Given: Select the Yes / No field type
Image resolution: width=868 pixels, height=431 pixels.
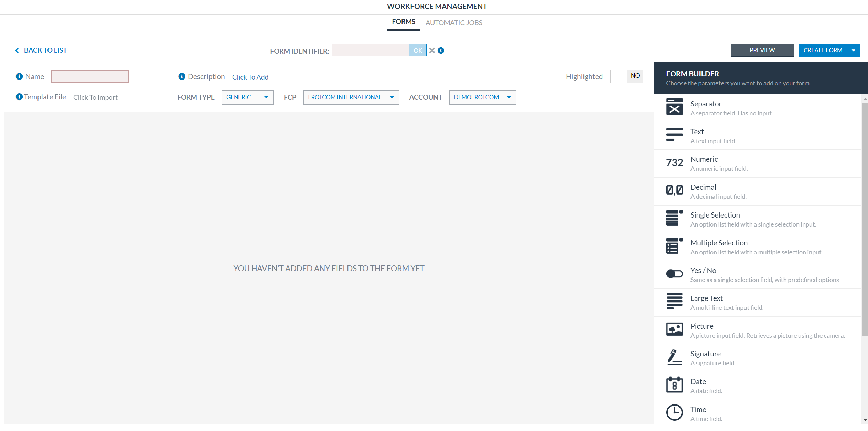Looking at the screenshot, I should (703, 274).
